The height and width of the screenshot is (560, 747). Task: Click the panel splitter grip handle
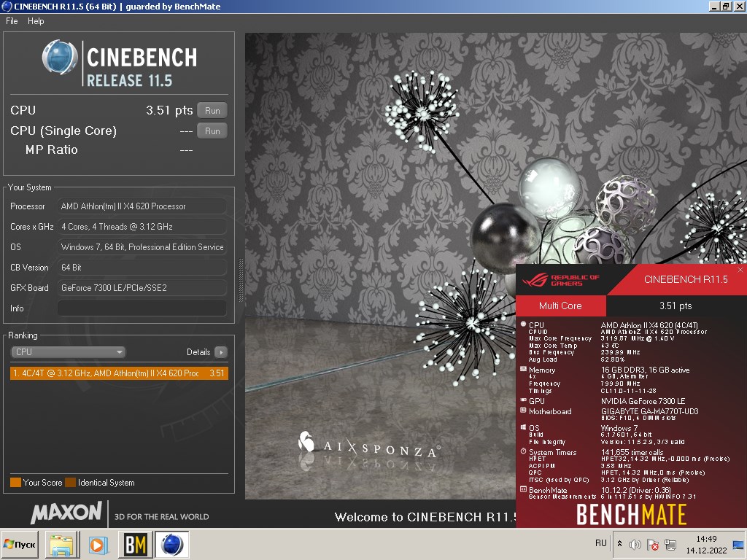[241, 281]
